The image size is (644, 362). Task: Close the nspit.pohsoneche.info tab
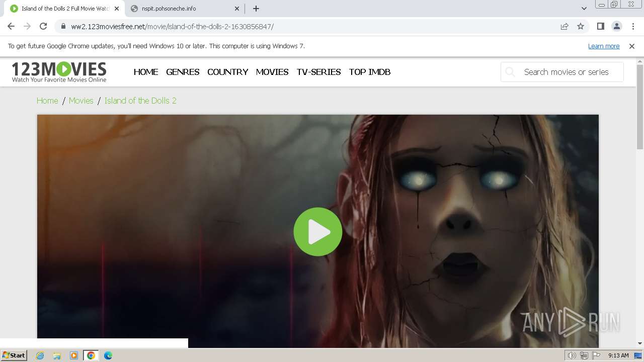[237, 9]
